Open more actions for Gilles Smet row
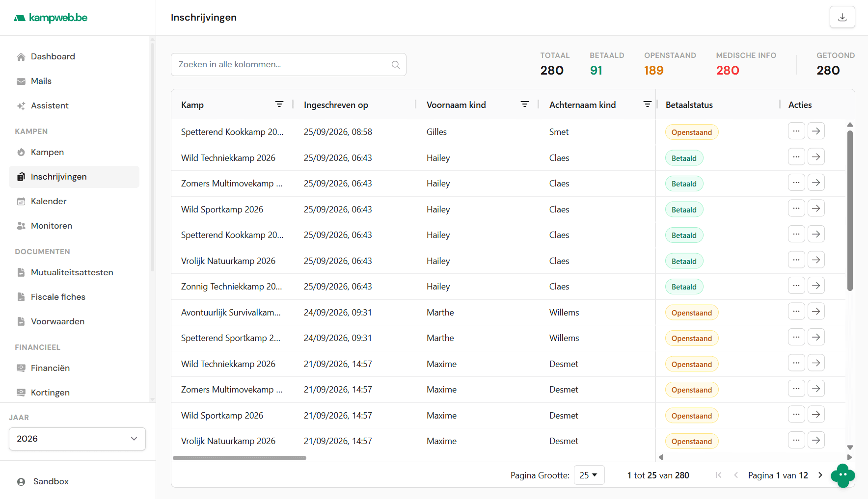The height and width of the screenshot is (499, 868). (x=796, y=131)
